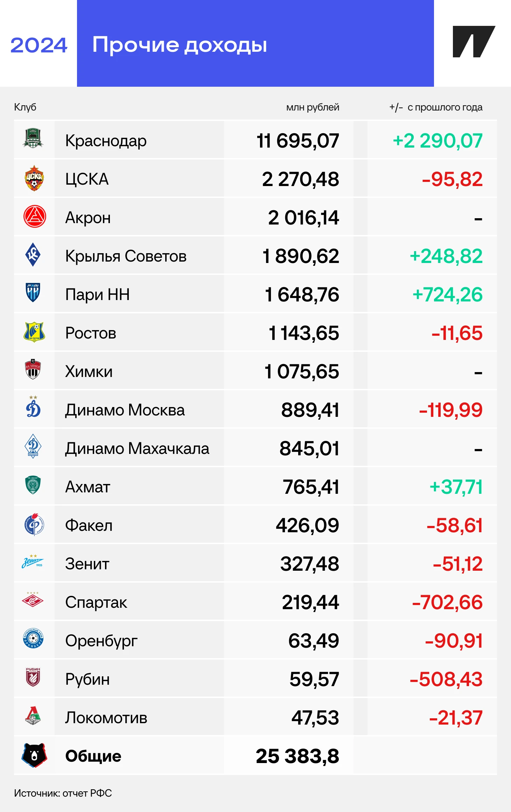The image size is (511, 812).
Task: Click the Pari NN shield icon
Action: 33,293
